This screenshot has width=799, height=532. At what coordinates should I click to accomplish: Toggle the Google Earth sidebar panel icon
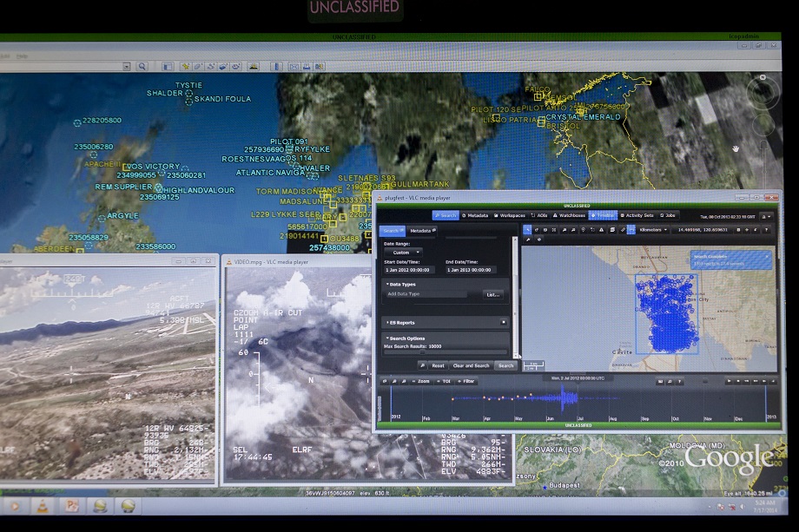pos(168,66)
